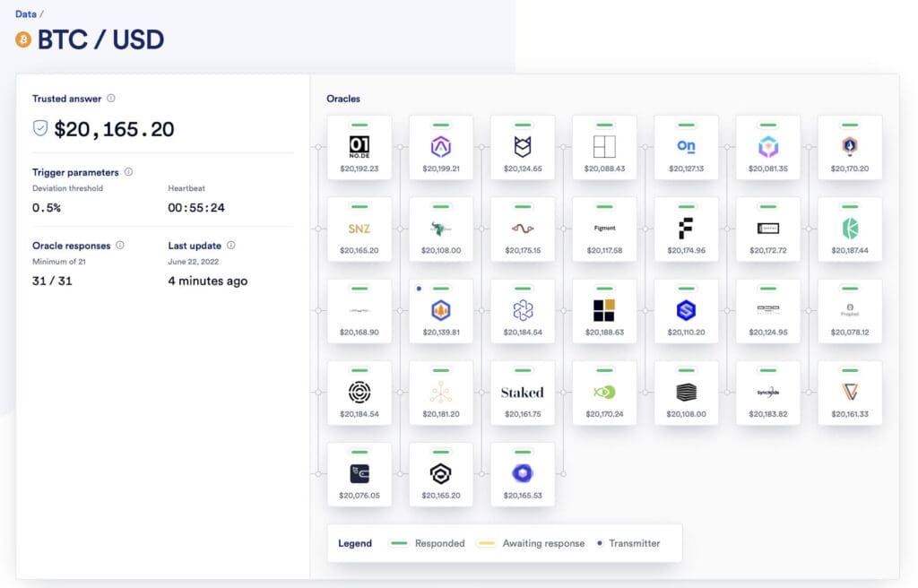
Task: Click the Oracle responses info icon
Action: pos(120,245)
